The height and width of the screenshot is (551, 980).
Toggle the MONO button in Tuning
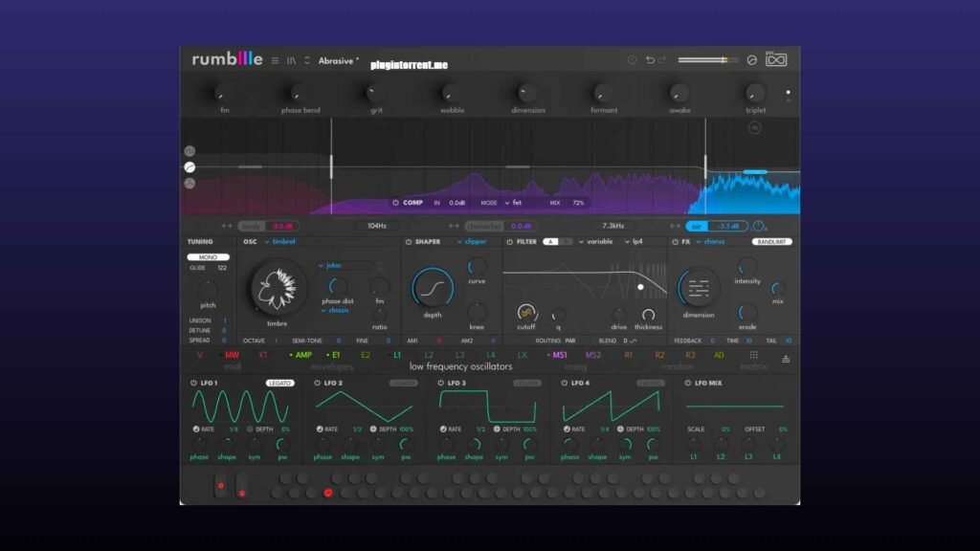tap(208, 256)
